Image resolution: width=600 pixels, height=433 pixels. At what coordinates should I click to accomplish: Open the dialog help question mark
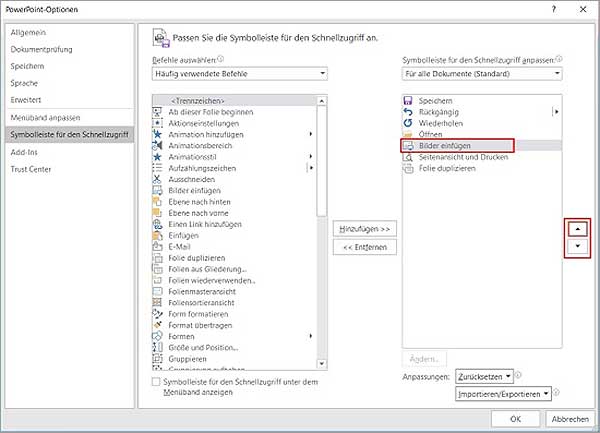(554, 9)
